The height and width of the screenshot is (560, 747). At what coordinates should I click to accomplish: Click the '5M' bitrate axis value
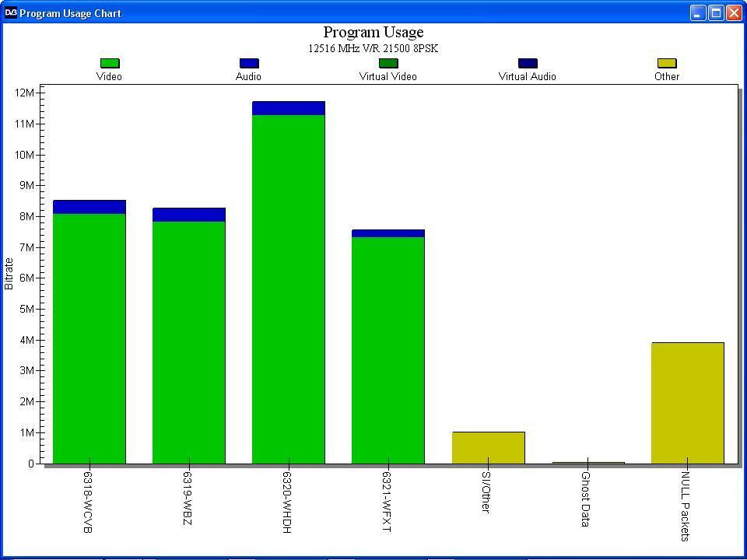tap(27, 309)
